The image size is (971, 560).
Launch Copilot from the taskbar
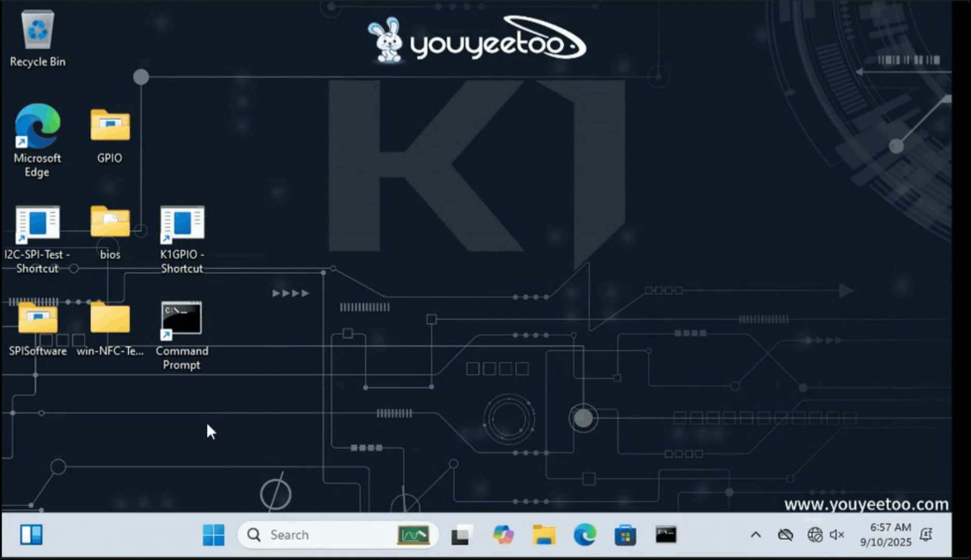[503, 535]
